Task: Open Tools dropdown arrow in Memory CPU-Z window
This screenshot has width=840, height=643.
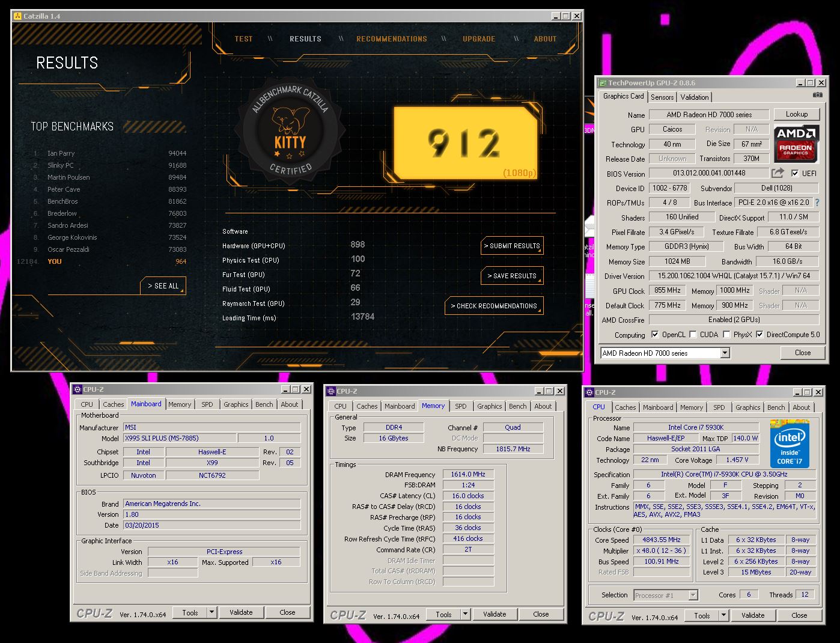Action: (465, 614)
